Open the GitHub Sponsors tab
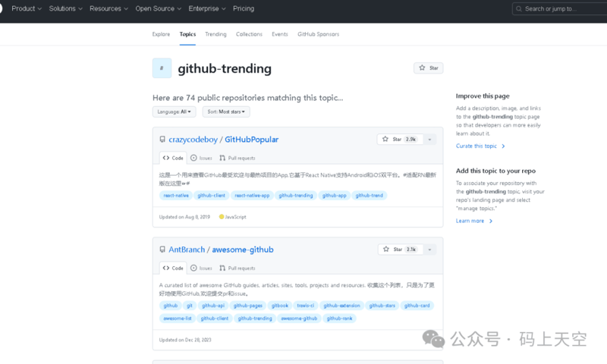 click(318, 34)
